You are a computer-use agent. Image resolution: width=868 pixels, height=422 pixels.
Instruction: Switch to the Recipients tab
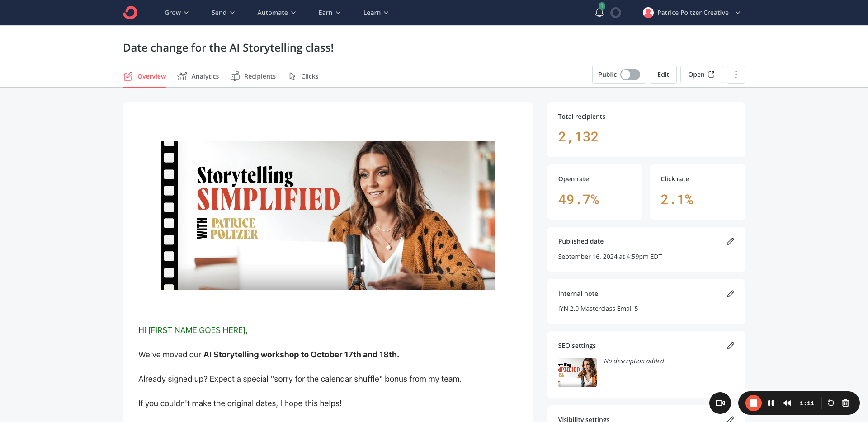tap(253, 76)
